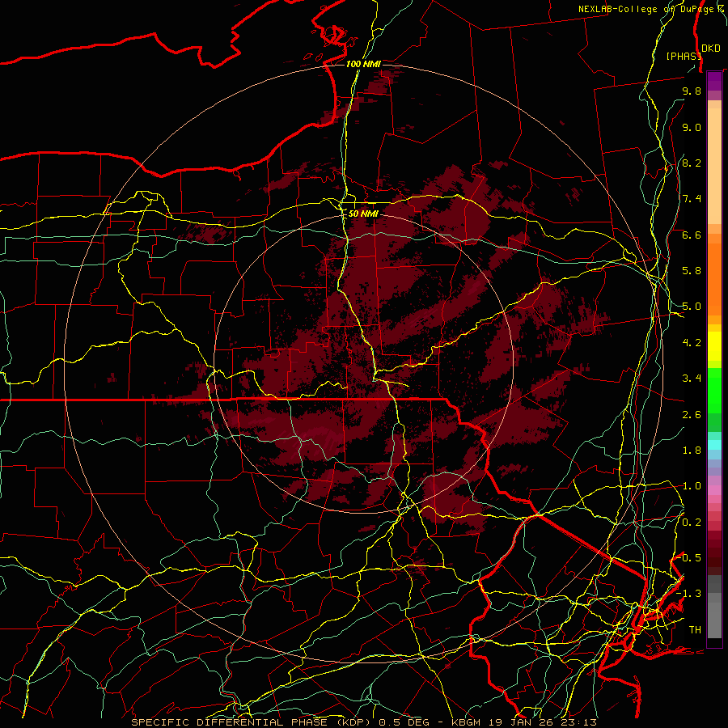Click the "0.2" scale value
This screenshot has height=728, width=728.
692,523
